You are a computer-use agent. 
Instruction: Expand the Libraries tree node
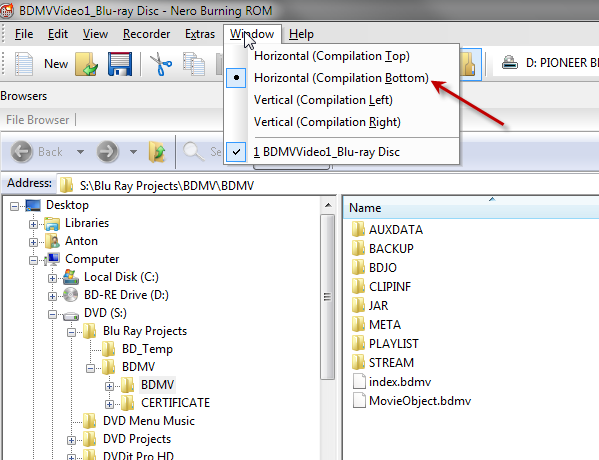[x=33, y=224]
